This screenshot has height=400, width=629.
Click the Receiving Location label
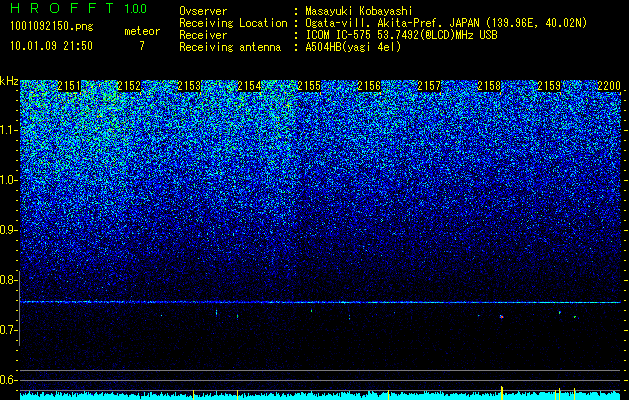[x=233, y=23]
